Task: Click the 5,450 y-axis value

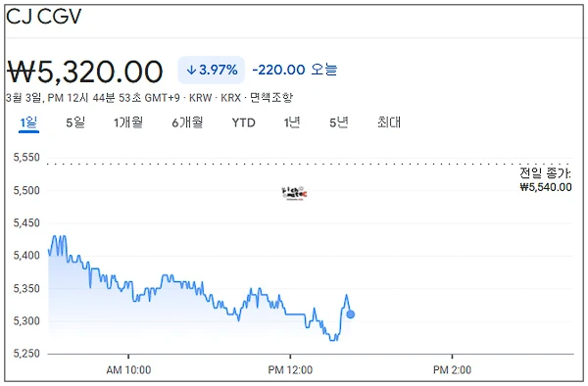Action: [x=26, y=223]
